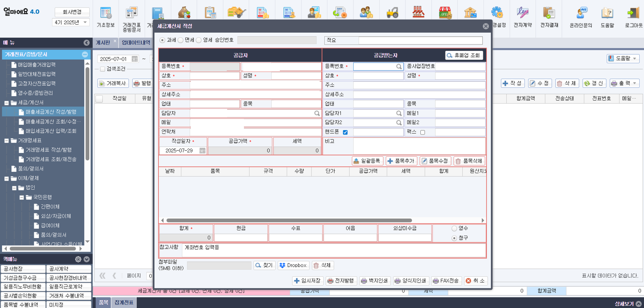The width and height of the screenshot is (644, 308).
Task: Toggle the select-all checkbox in list header
Action: click(100, 99)
